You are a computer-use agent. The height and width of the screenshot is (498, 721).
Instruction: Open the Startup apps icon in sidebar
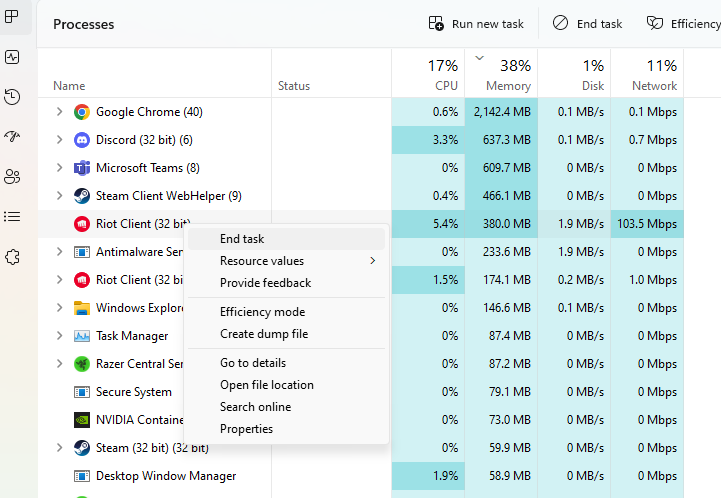[x=11, y=137]
